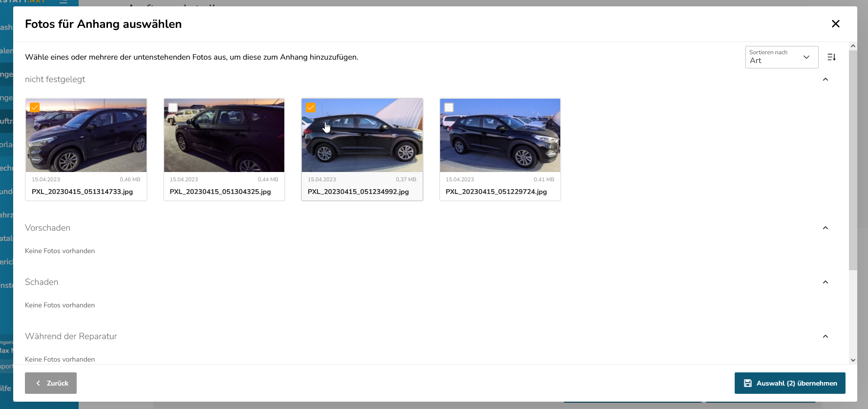Click the '0,41 MB' file size
Viewport: 868px width, 409px height.
544,179
